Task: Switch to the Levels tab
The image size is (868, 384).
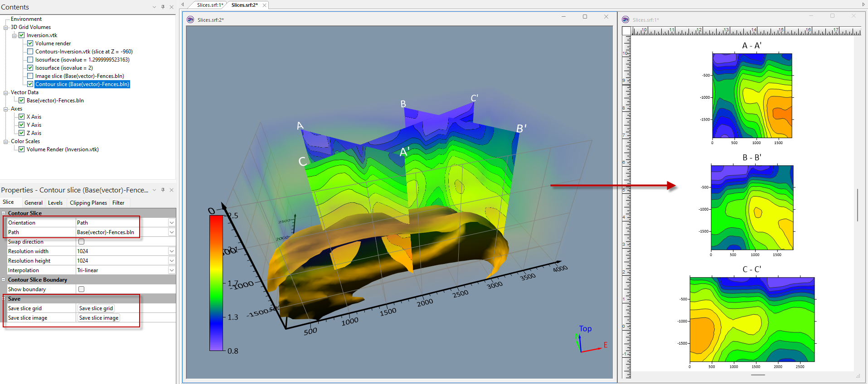Action: pos(55,203)
